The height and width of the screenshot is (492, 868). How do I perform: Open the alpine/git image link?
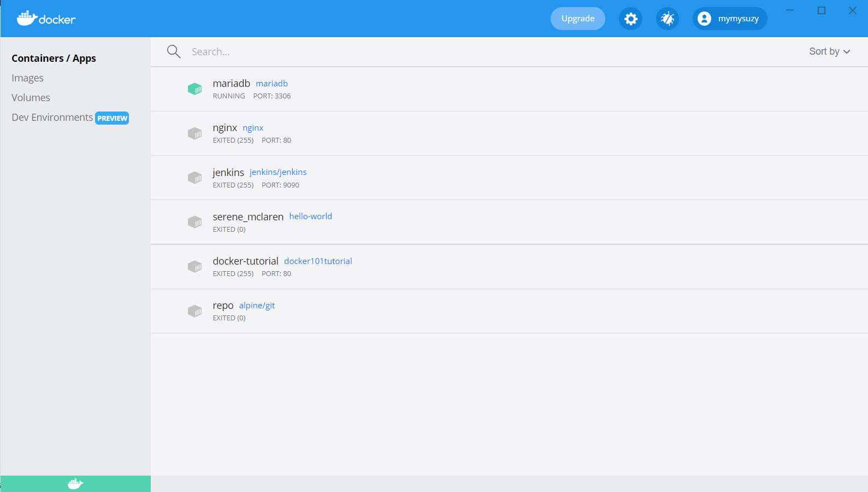[x=257, y=305]
